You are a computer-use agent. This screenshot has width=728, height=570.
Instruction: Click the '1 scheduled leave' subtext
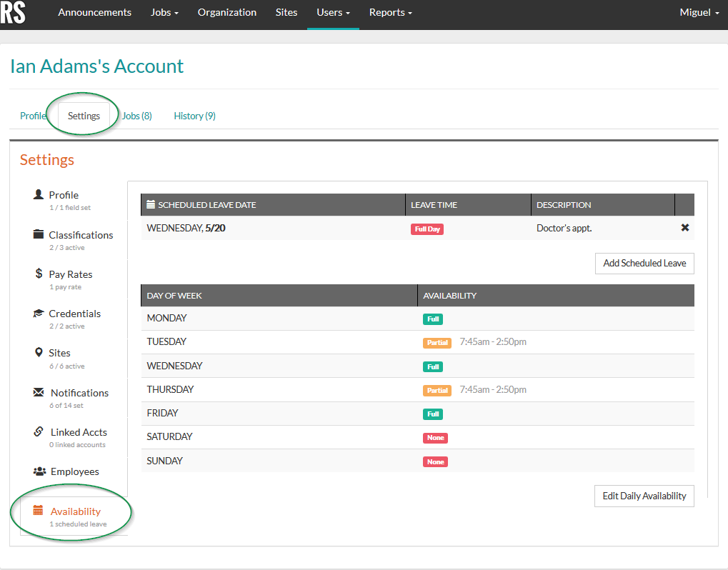click(x=78, y=524)
